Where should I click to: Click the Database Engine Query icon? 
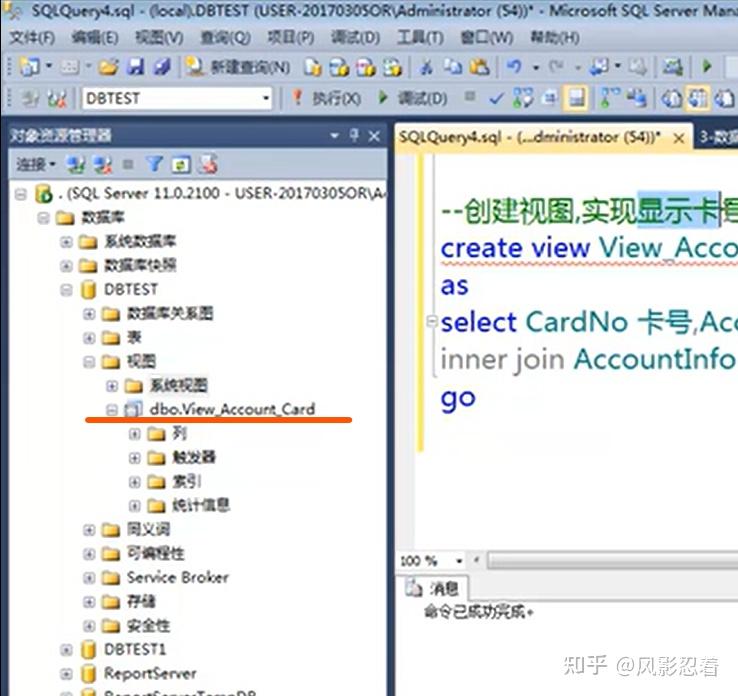coord(312,67)
